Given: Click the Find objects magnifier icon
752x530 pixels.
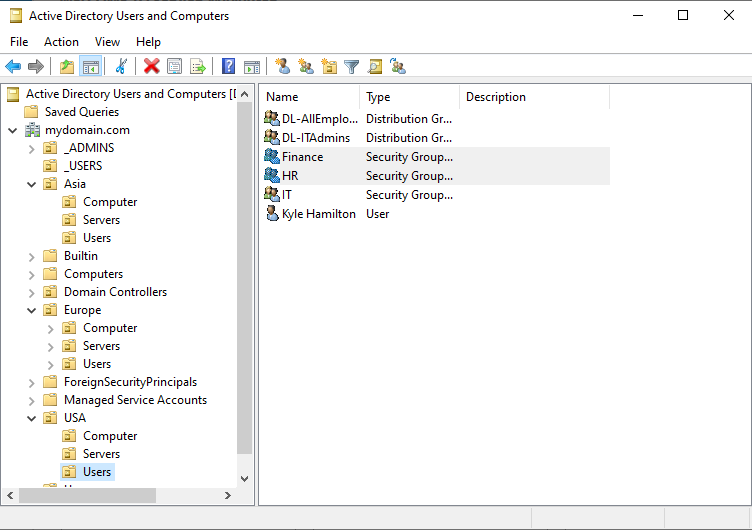Looking at the screenshot, I should click(x=375, y=67).
